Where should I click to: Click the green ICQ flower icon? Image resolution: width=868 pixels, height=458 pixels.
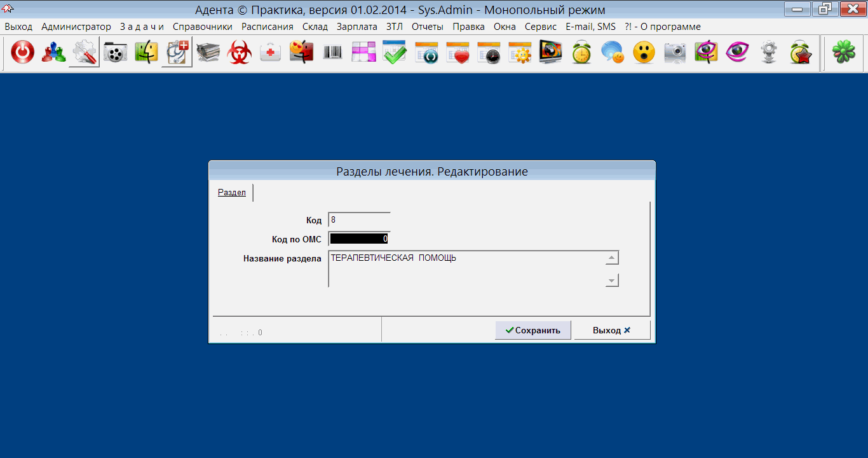pyautogui.click(x=844, y=53)
